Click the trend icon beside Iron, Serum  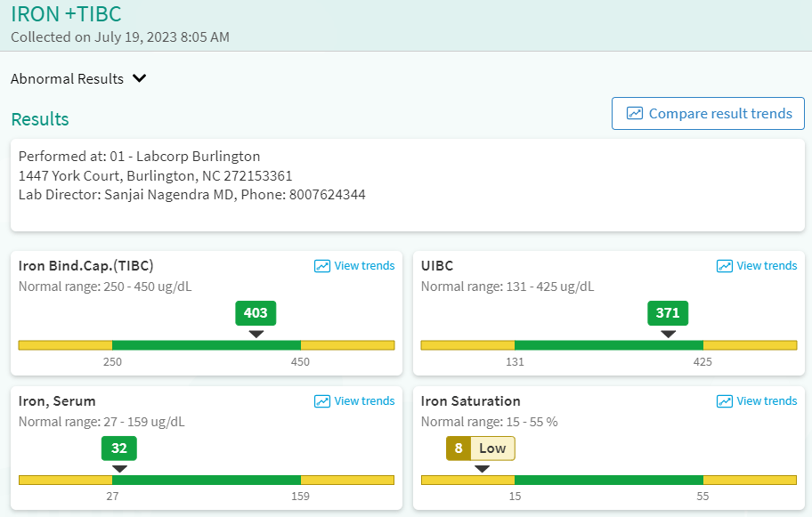point(322,401)
